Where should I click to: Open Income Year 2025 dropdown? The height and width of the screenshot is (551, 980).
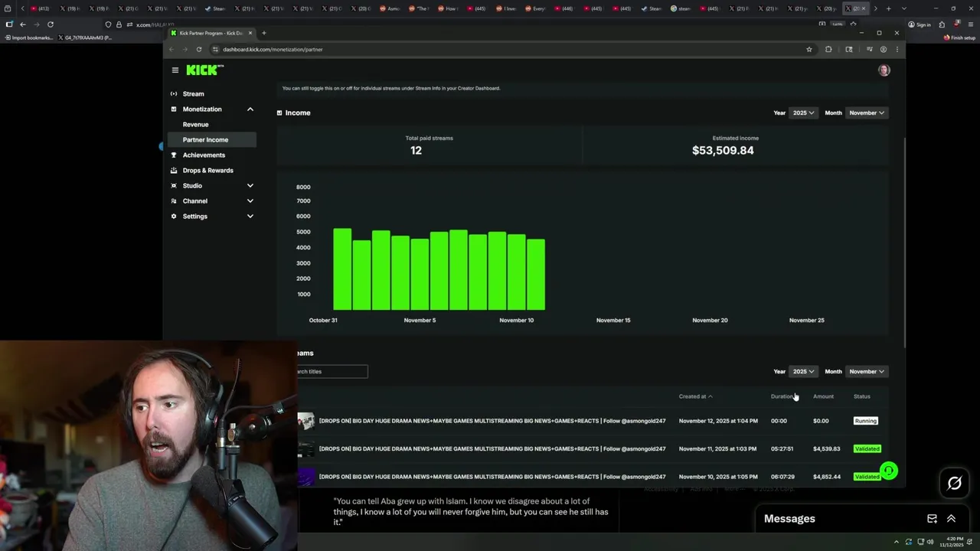[803, 113]
